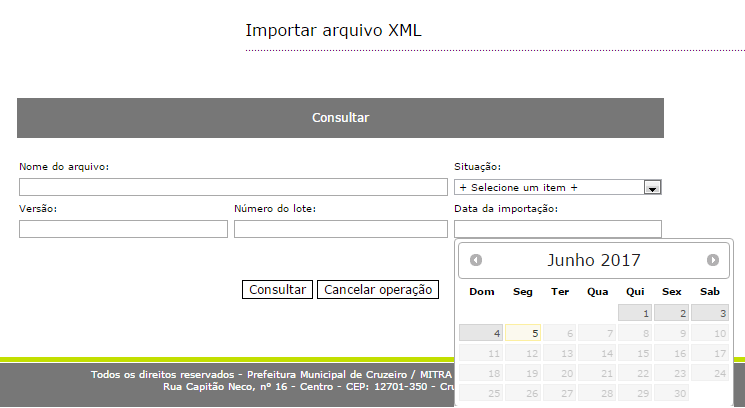This screenshot has width=745, height=408.
Task: Go to next month in calendar
Action: tap(713, 260)
